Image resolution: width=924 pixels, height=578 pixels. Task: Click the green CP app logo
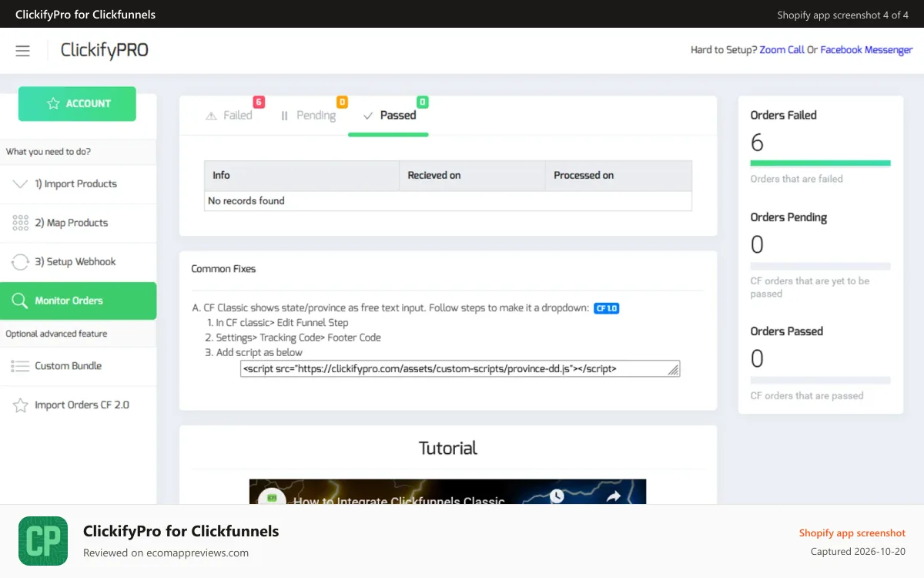[x=43, y=541]
